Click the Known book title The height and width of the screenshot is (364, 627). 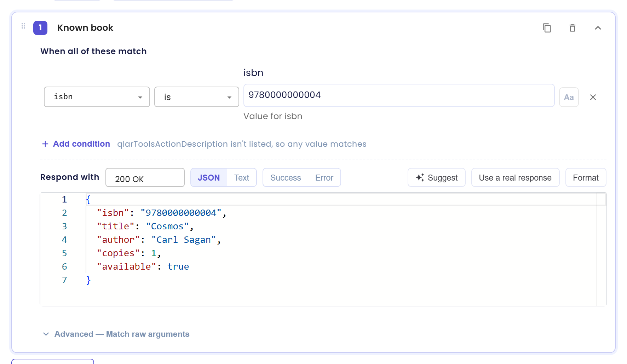click(85, 28)
